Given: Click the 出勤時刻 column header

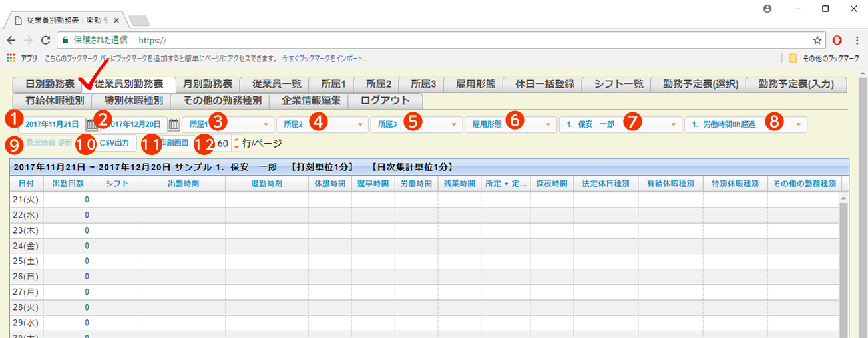Looking at the screenshot, I should click(183, 183).
